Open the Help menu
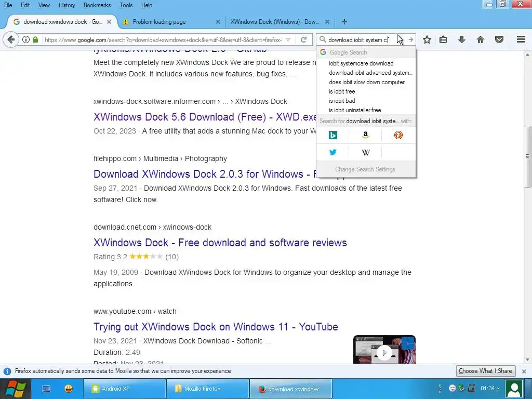This screenshot has width=532, height=399. [147, 5]
